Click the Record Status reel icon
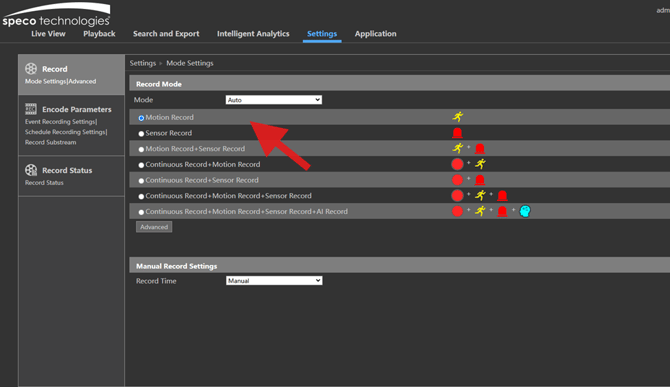 coord(31,170)
